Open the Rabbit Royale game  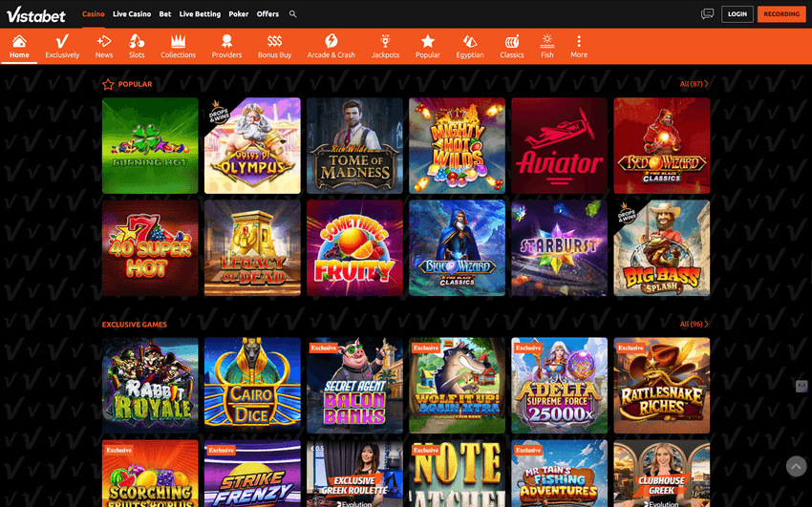150,386
